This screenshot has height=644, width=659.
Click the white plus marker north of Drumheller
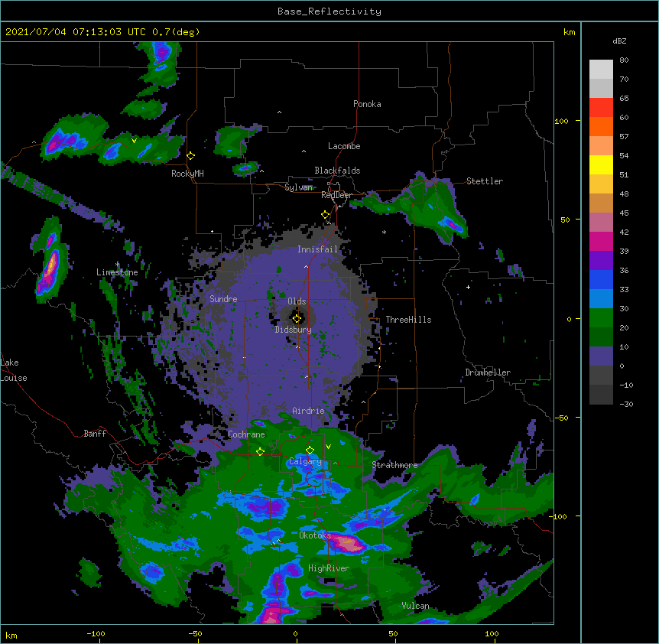(468, 287)
